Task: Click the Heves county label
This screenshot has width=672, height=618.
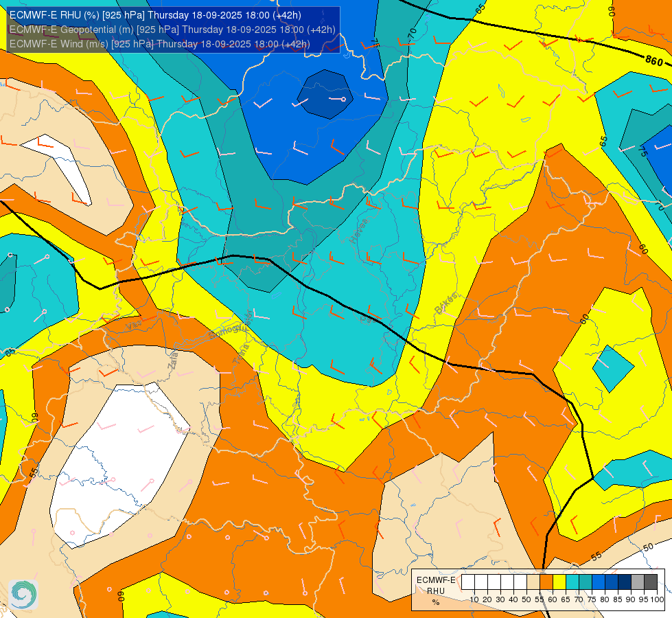Action: pos(359,231)
